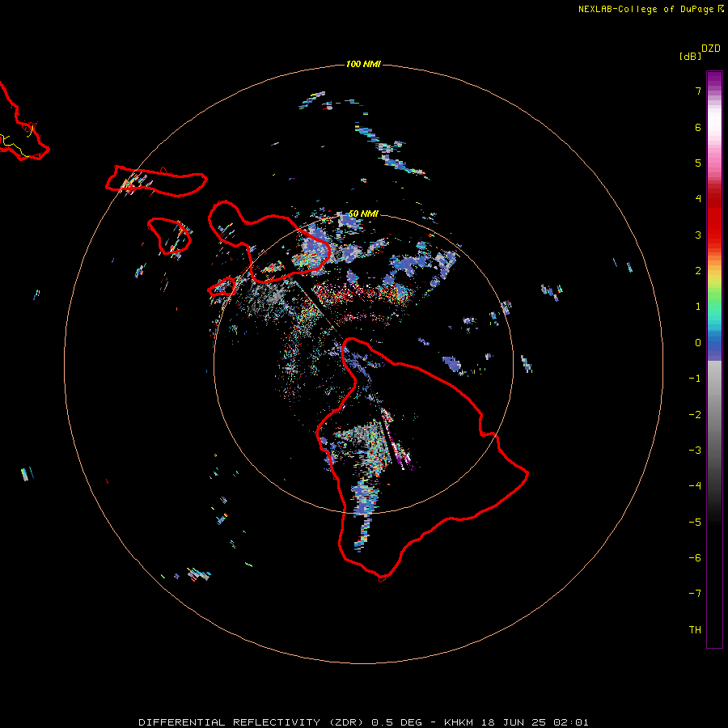Click the -2 value on color scale
728x728 pixels.
pyautogui.click(x=695, y=415)
